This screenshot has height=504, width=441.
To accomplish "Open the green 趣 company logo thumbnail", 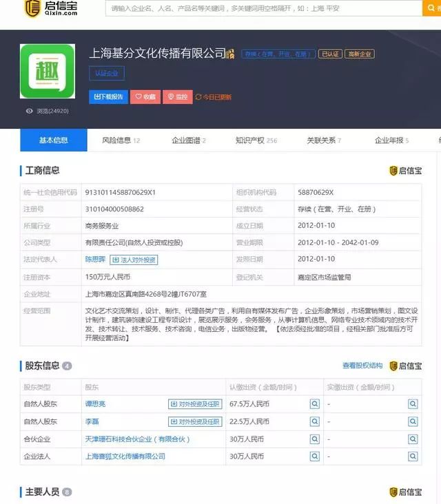I will click(x=48, y=71).
